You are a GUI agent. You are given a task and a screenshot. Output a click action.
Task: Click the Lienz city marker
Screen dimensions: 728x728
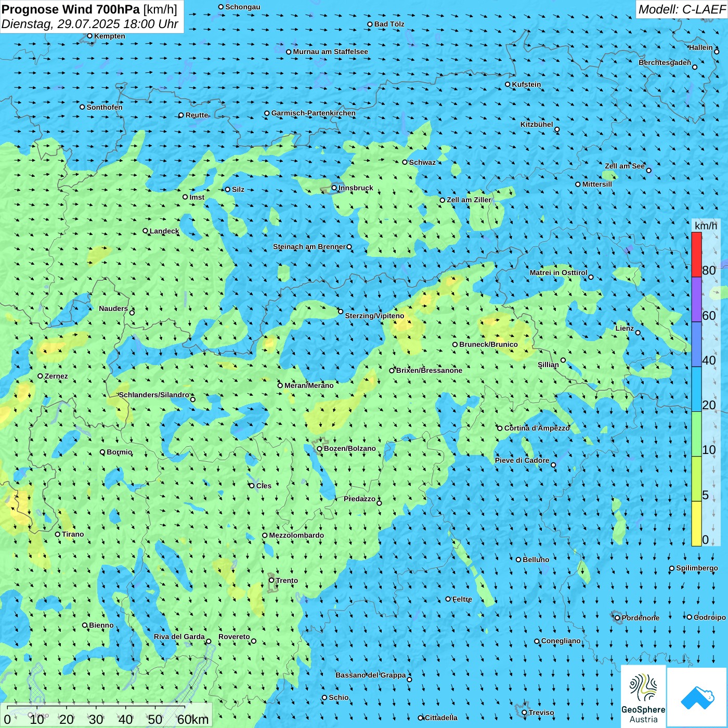[638, 333]
